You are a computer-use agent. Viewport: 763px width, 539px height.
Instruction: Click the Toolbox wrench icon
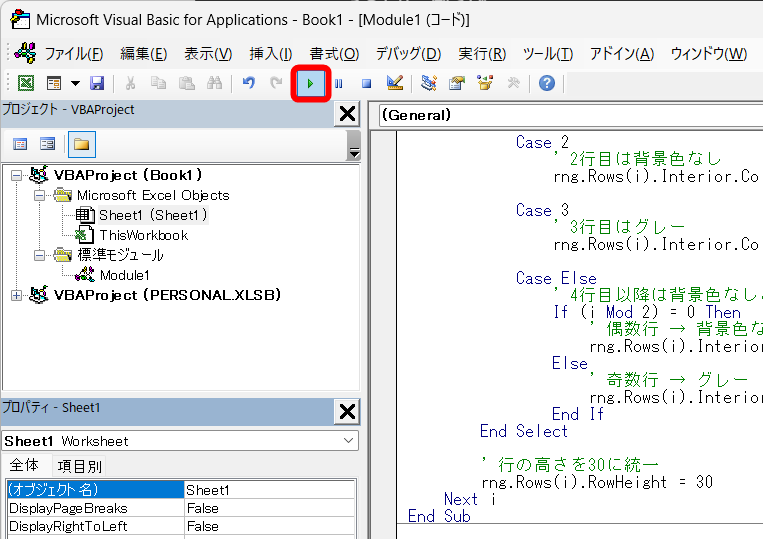pyautogui.click(x=513, y=83)
